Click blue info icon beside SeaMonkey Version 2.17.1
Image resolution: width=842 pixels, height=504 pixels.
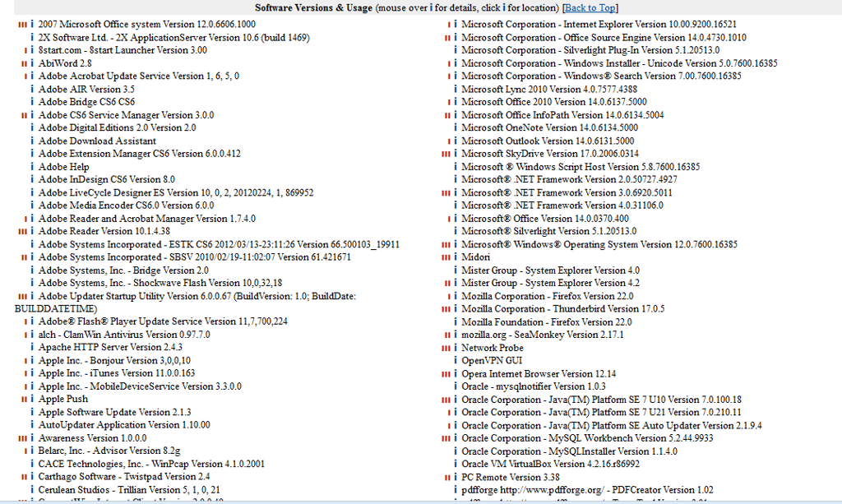point(456,335)
